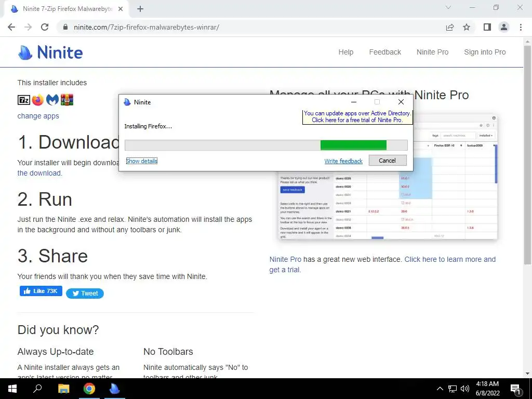
Task: Click scrollbar down arrow
Action: click(528, 374)
